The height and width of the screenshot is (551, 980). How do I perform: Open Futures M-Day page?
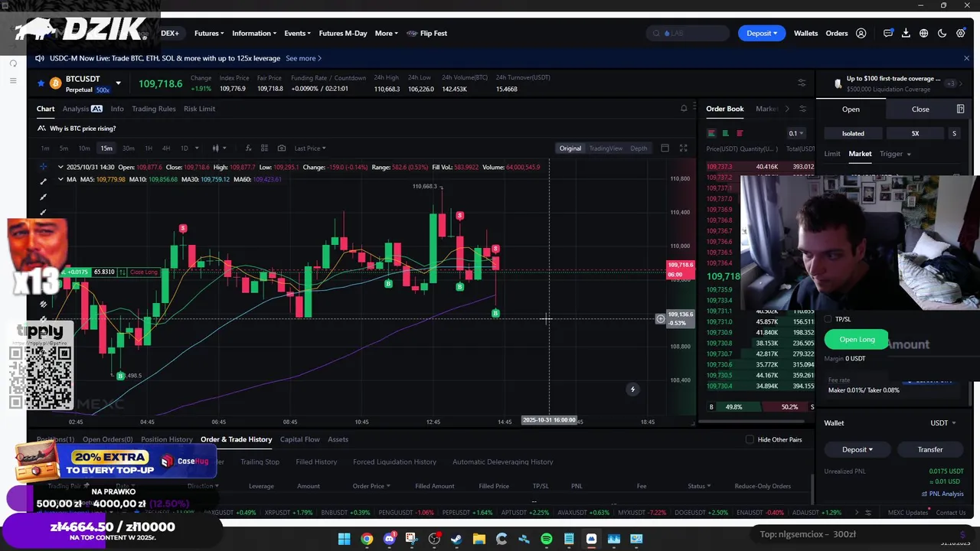click(x=343, y=34)
